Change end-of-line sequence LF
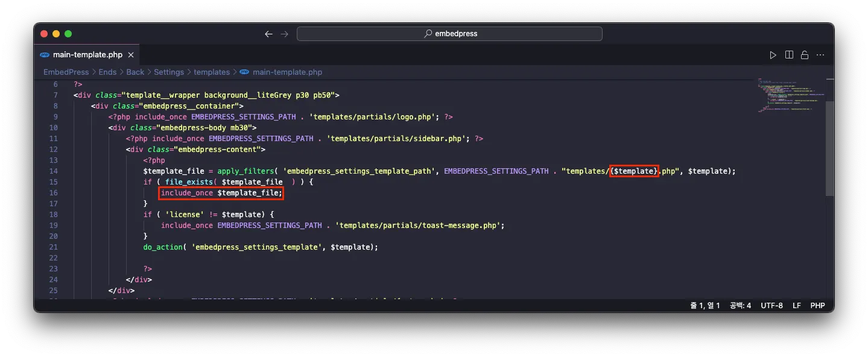This screenshot has height=357, width=868. tap(797, 306)
